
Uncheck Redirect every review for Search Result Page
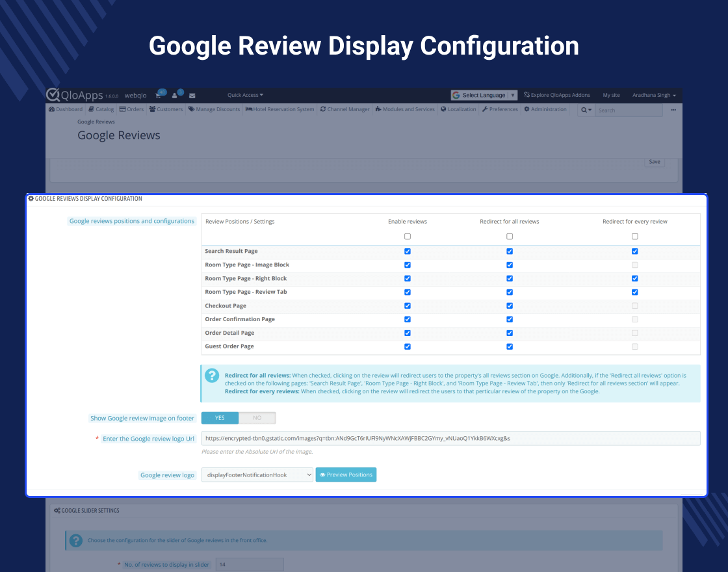pyautogui.click(x=634, y=251)
